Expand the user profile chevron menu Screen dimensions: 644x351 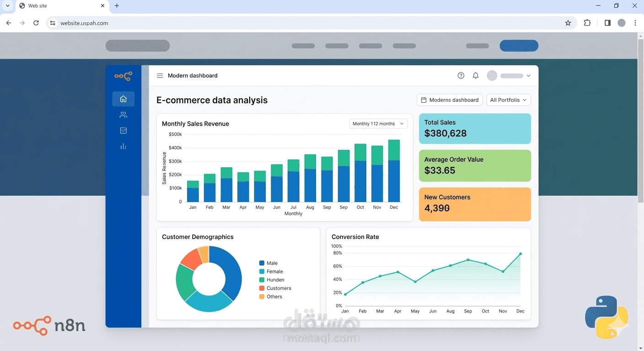[528, 75]
